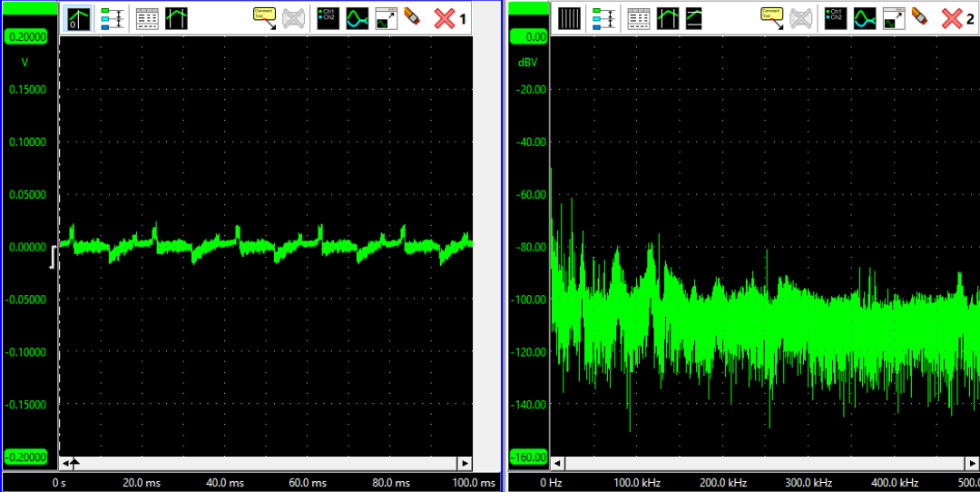
Task: Enable vertical cursors in graph 1 toolbar
Action: pos(176,19)
